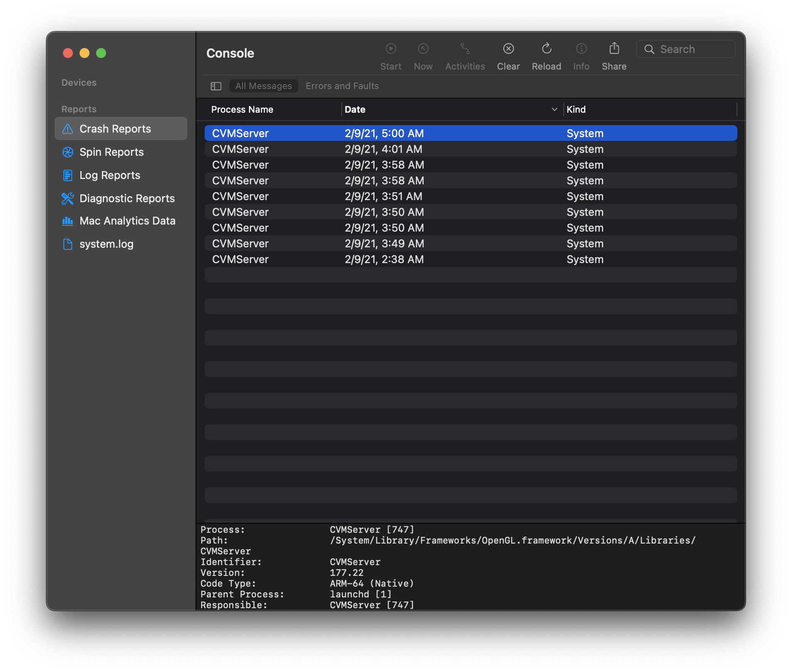Image resolution: width=792 pixels, height=672 pixels.
Task: Show the Info pane icon
Action: point(581,49)
